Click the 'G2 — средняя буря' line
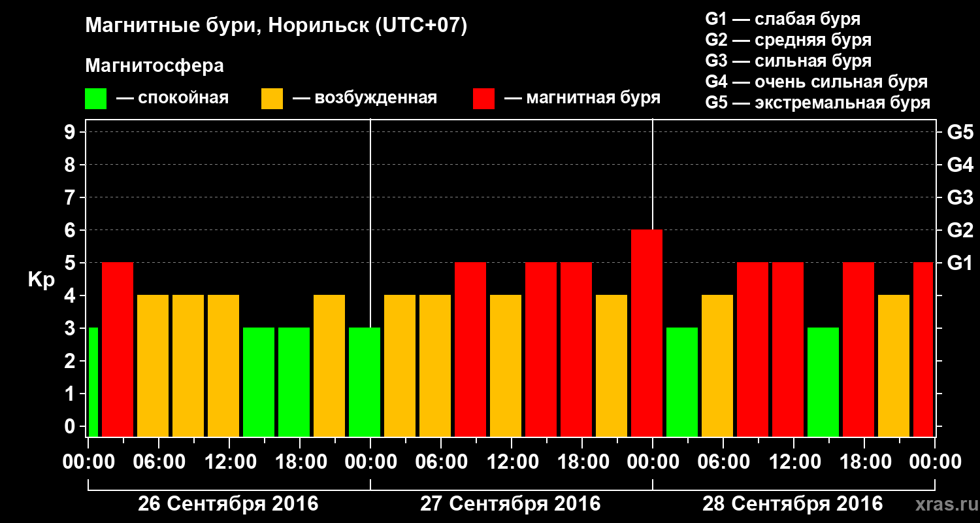This screenshot has width=980, height=523. click(x=788, y=40)
